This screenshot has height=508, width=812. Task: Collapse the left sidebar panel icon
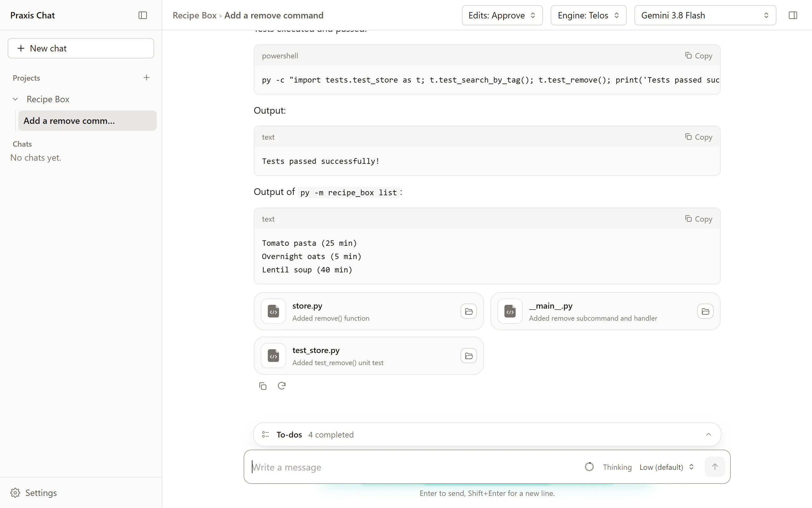143,16
